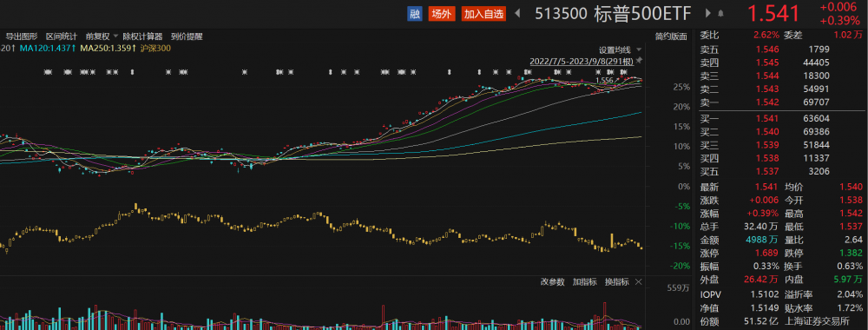
Task: Open 除权计算器 calculator
Action: coord(143,36)
